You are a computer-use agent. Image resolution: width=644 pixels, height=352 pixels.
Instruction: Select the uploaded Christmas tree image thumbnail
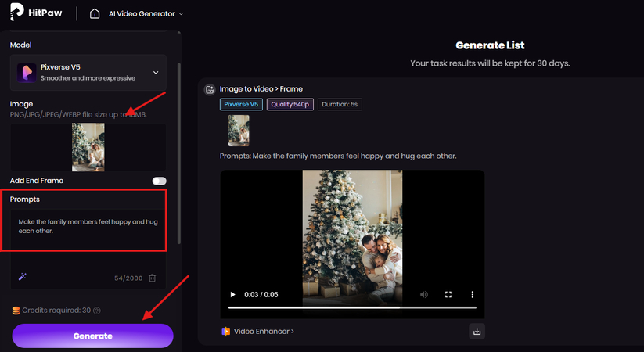point(88,147)
